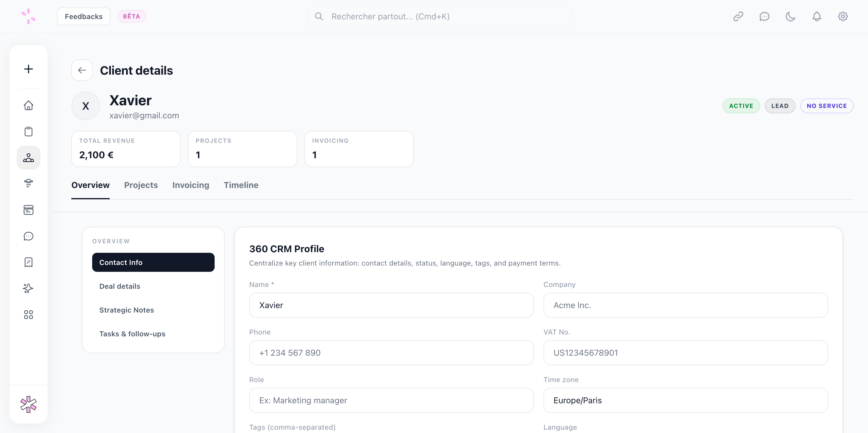Open the apps grid icon at sidebar bottom
The image size is (868, 433).
(28, 314)
